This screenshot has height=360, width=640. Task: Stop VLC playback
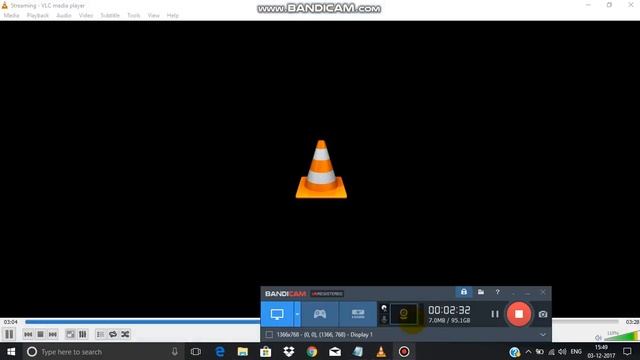[40, 334]
